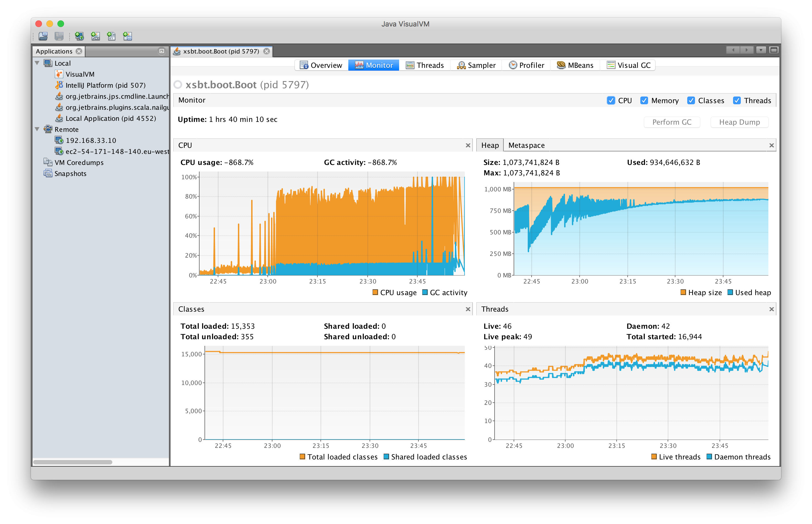812x524 pixels.
Task: Select IntelliJ Platform (pid 507) in tree
Action: (x=105, y=85)
